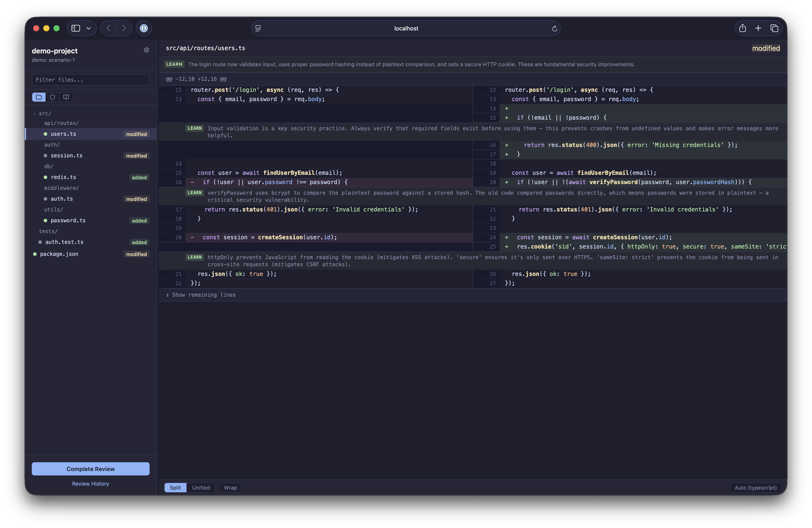Navigate back in the browser
The height and width of the screenshot is (528, 812).
[109, 28]
